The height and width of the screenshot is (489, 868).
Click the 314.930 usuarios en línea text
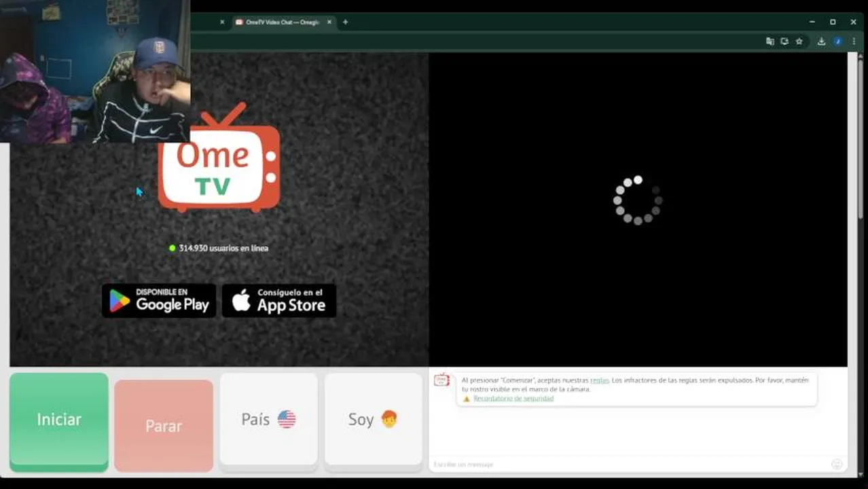point(223,249)
